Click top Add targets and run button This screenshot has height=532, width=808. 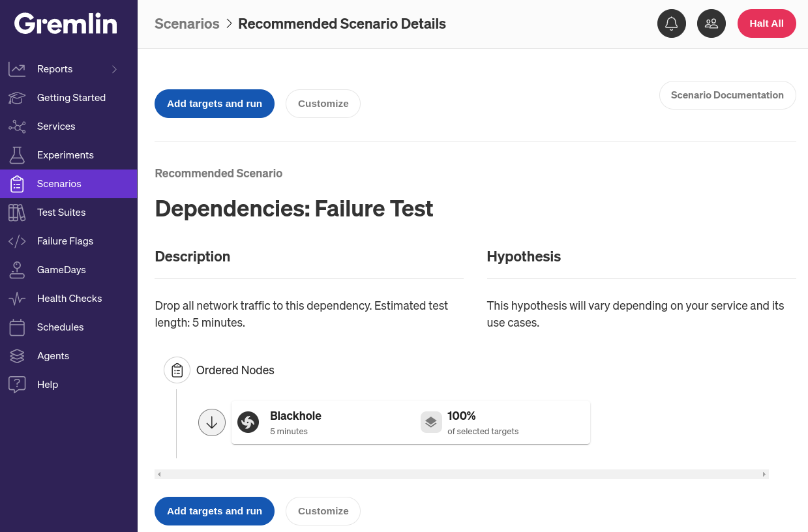coord(215,104)
